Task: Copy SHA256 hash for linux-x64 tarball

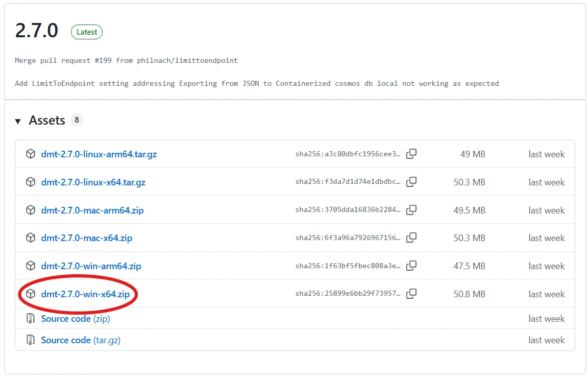Action: pyautogui.click(x=411, y=182)
